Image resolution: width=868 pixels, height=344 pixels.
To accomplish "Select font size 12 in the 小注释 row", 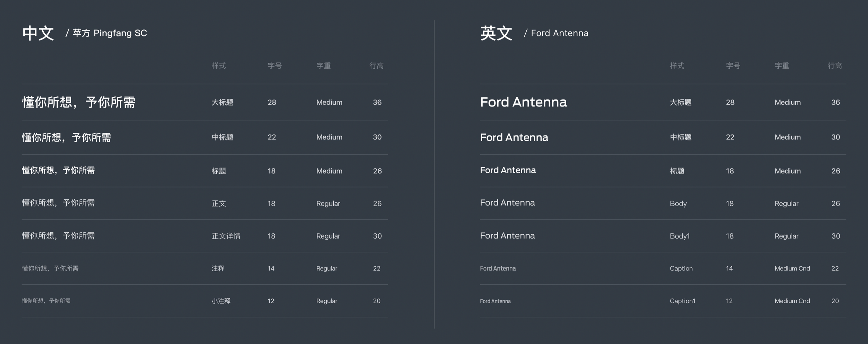I will point(271,301).
